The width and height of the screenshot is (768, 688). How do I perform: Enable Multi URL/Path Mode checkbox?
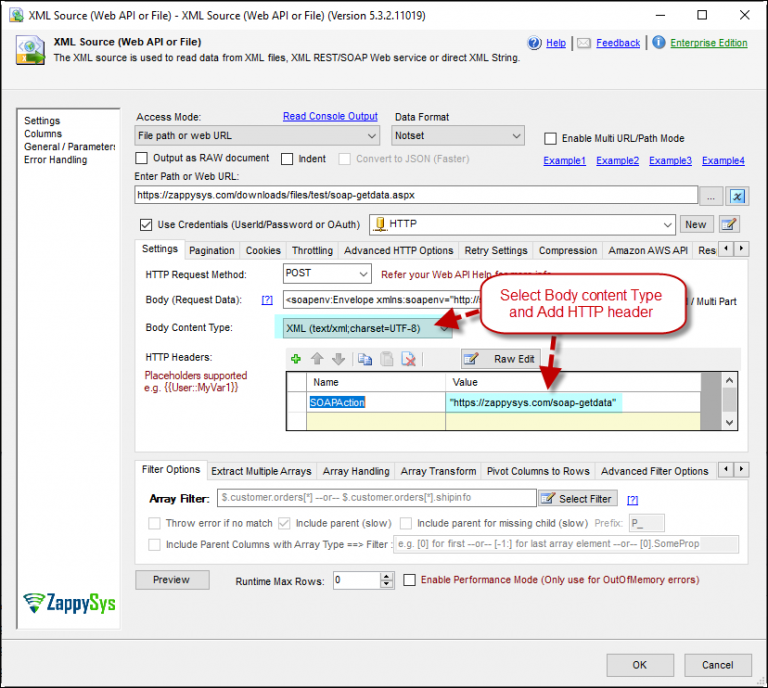click(x=550, y=138)
